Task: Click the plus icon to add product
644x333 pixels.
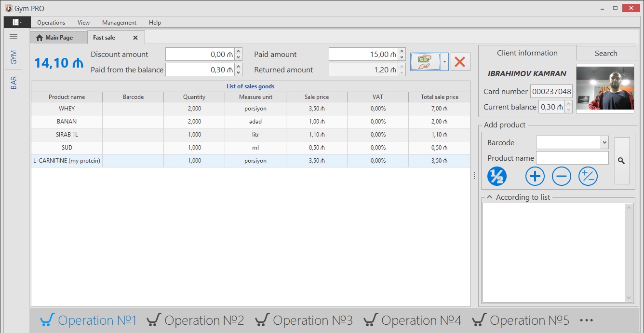Action: 535,177
